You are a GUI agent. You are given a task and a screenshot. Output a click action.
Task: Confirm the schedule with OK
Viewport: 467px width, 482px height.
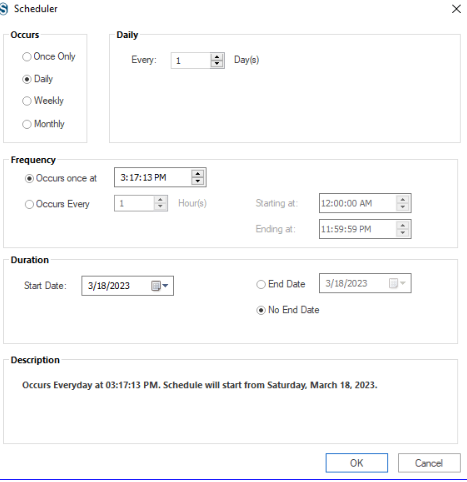click(357, 463)
